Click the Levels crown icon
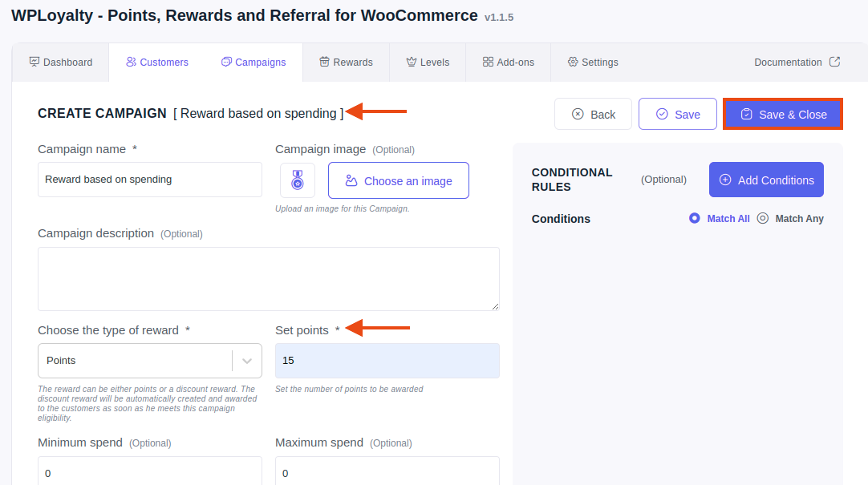 [412, 62]
